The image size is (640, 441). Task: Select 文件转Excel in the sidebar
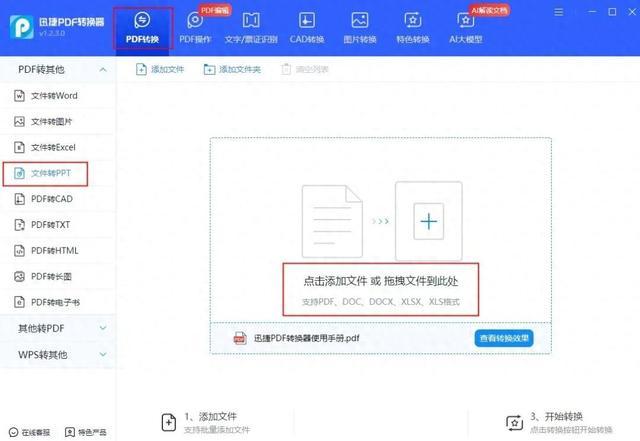(57, 147)
